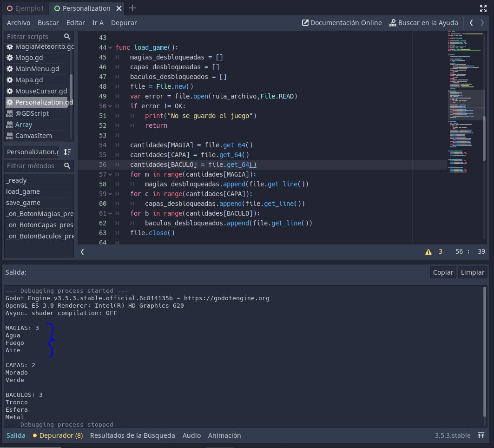Image resolution: width=494 pixels, height=448 pixels.
Task: Click the docs icon beside CanvasItem
Action: pyautogui.click(x=10, y=136)
